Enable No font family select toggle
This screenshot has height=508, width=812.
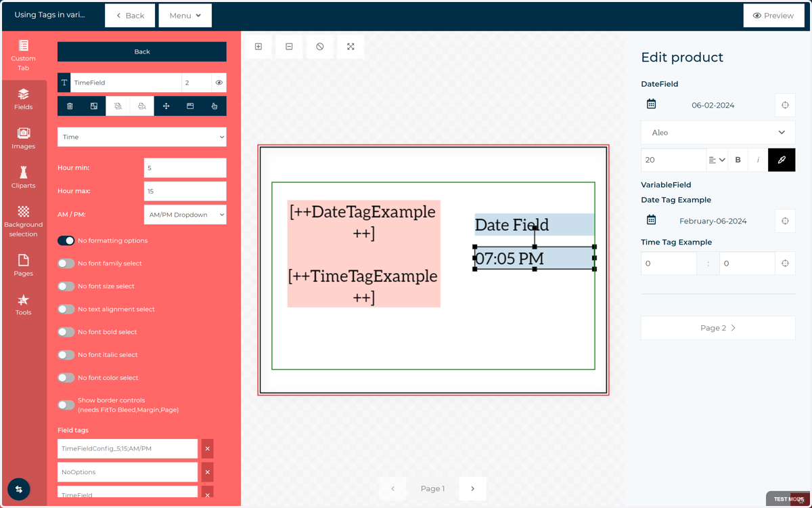pos(66,263)
